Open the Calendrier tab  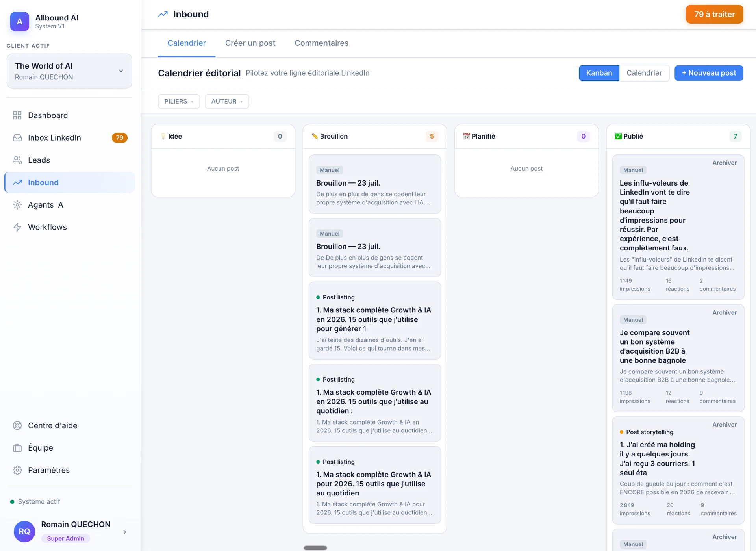187,43
